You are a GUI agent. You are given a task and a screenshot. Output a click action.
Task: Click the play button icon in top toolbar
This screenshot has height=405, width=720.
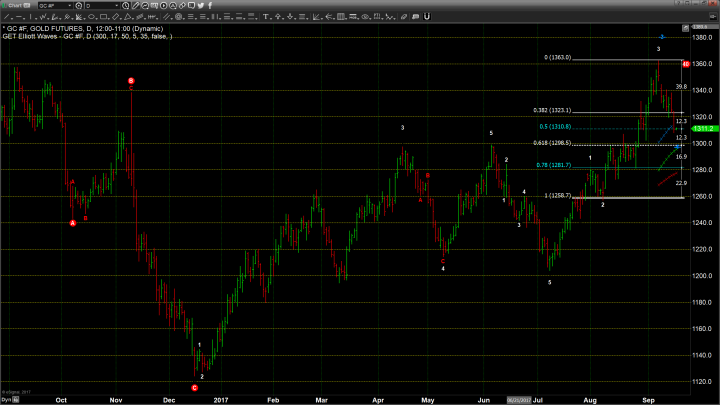(163, 6)
